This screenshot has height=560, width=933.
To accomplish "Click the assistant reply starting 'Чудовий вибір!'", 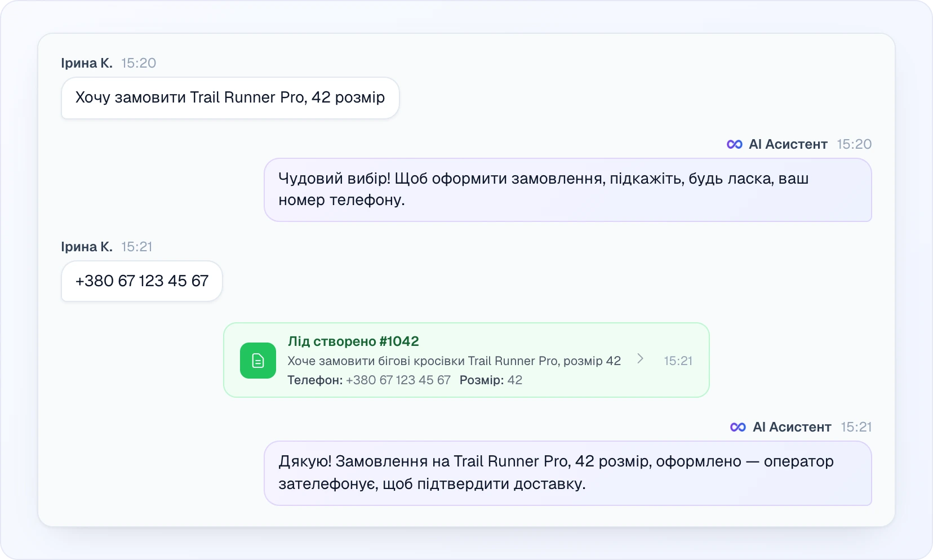I will pos(568,190).
